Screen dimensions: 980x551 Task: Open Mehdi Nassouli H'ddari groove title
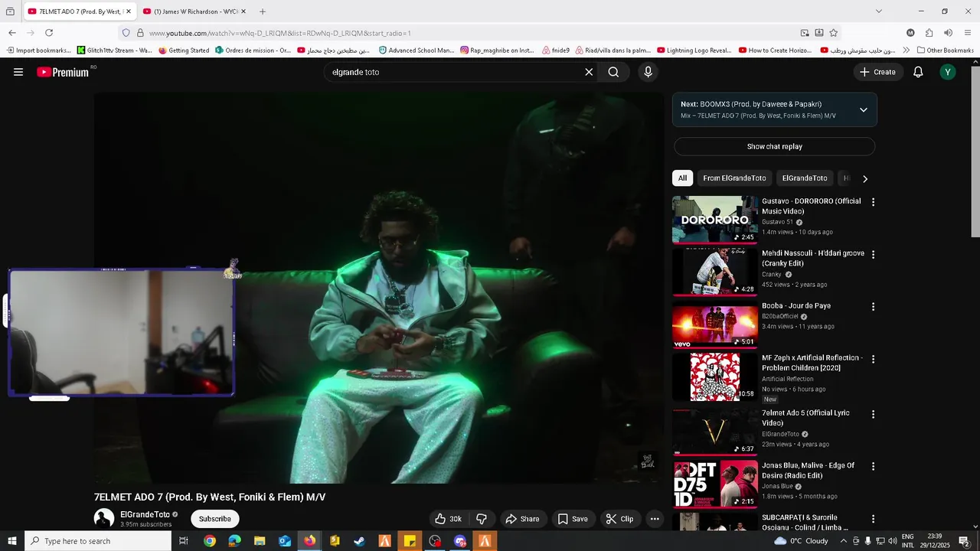tap(812, 259)
